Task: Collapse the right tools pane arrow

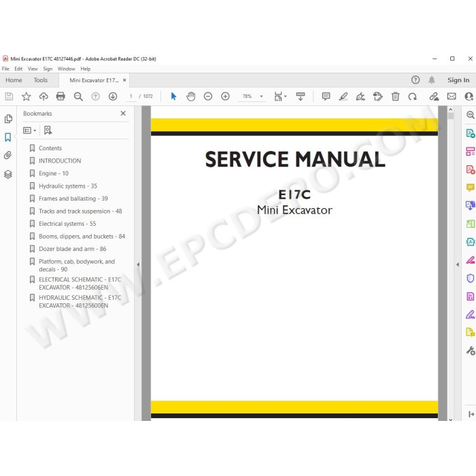Action: point(458,265)
